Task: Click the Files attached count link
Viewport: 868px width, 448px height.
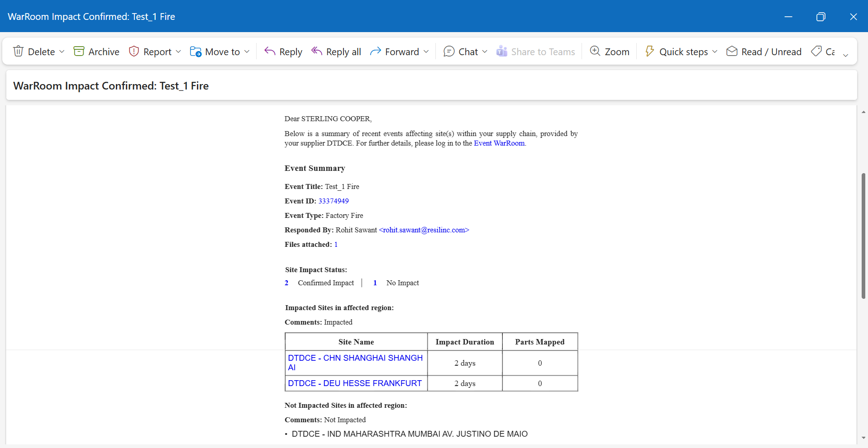Action: 336,245
